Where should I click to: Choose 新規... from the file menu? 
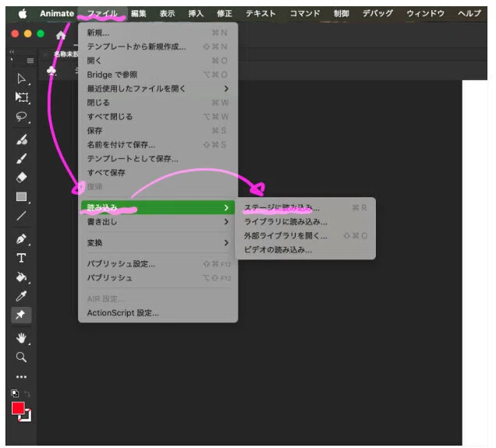(158, 33)
